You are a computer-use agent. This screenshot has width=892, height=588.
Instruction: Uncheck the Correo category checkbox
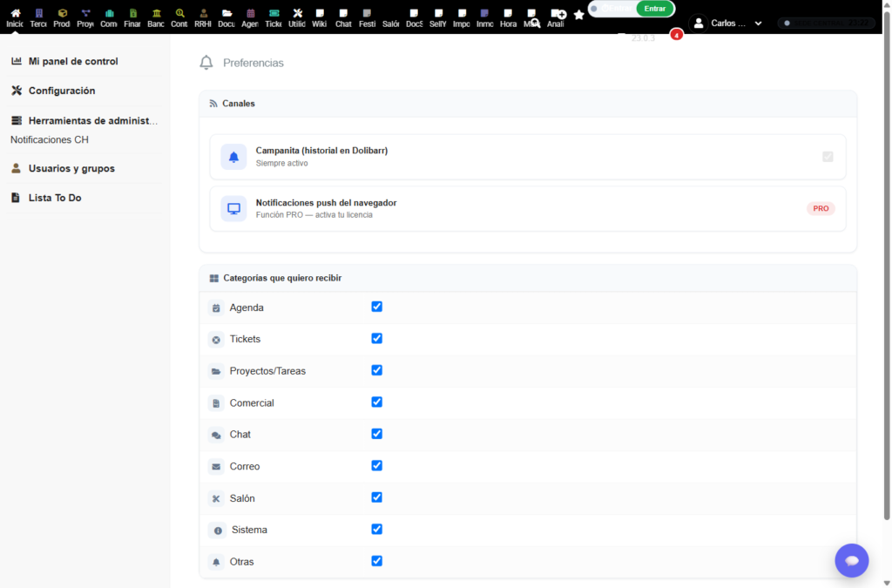(x=376, y=466)
